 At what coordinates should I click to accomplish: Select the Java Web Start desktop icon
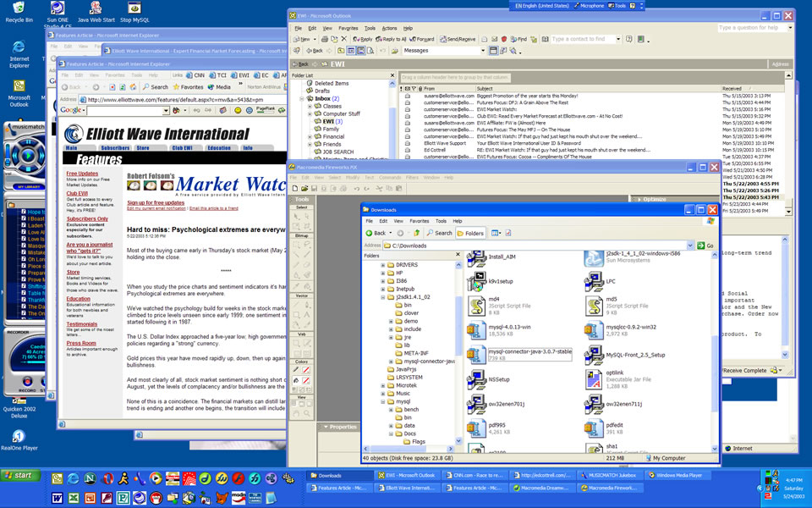tap(96, 13)
